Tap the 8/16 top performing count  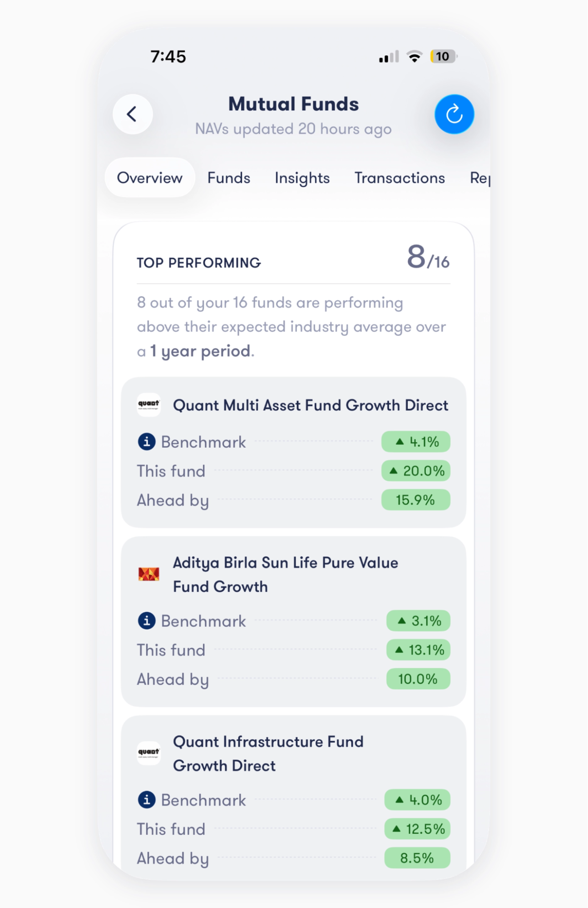coord(428,257)
